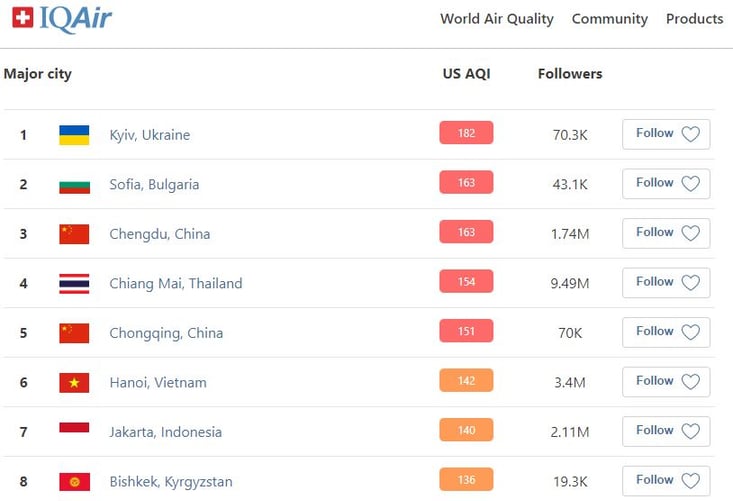Screen dimensions: 733x501
Task: Click the Indonesia flag icon
Action: click(74, 428)
